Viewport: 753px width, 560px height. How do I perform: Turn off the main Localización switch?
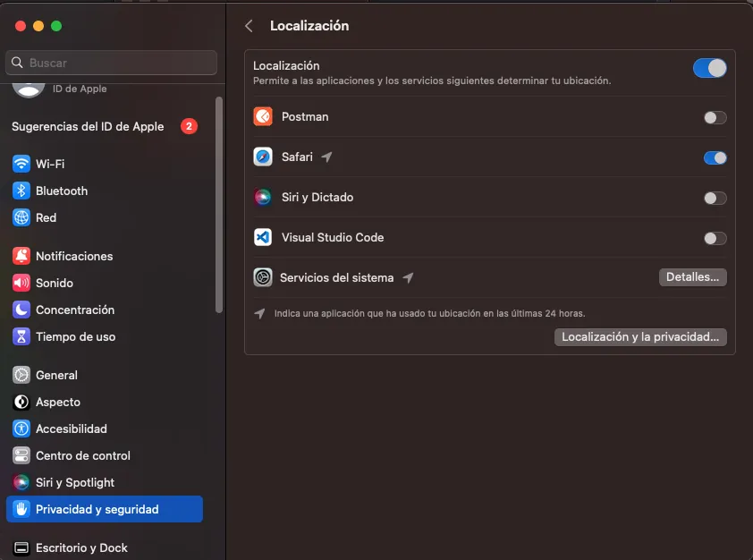pos(709,68)
